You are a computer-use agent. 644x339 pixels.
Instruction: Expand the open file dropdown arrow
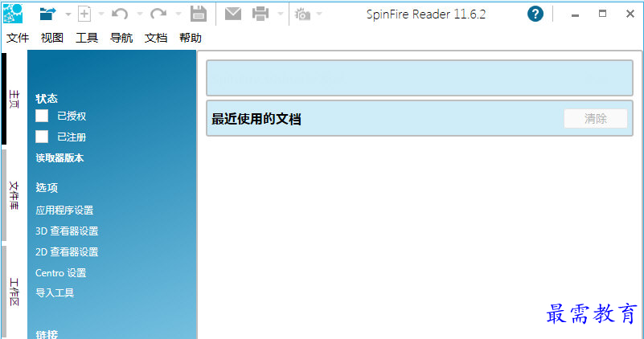click(68, 14)
